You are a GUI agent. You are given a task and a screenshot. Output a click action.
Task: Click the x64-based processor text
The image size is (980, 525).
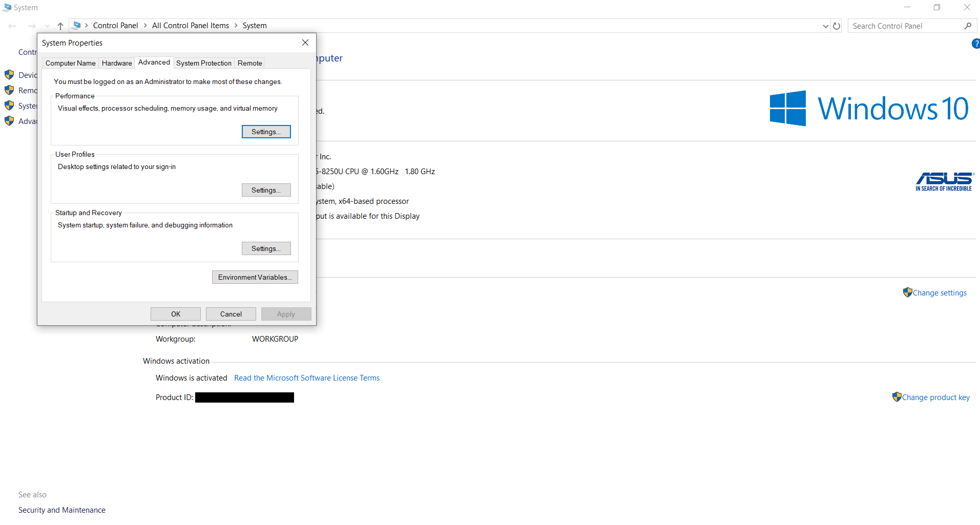click(x=373, y=201)
